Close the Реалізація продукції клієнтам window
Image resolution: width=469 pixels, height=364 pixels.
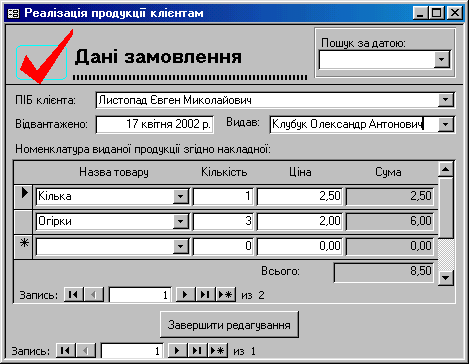(x=454, y=13)
